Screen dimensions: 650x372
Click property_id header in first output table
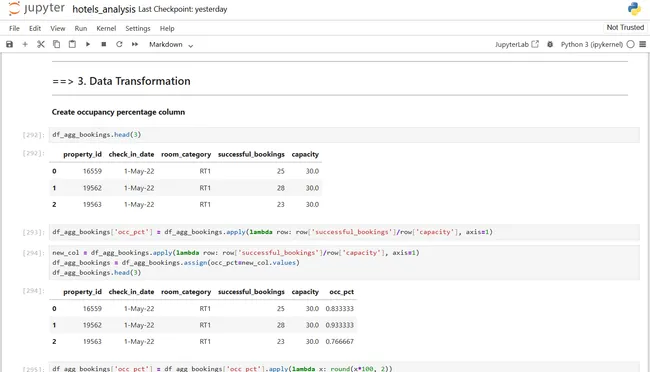coord(82,154)
